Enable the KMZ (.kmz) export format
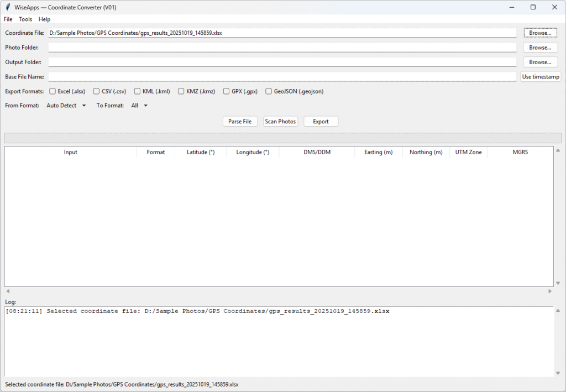Image resolution: width=566 pixels, height=392 pixels. coord(181,91)
